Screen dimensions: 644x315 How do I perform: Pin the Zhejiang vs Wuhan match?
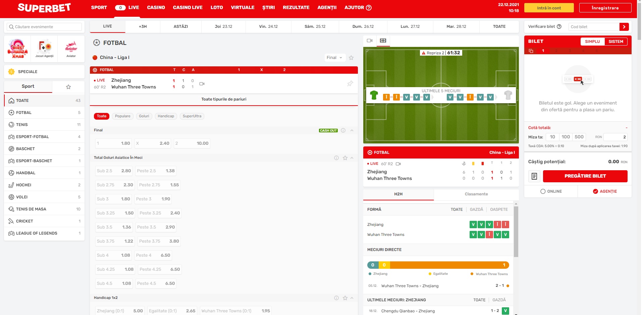click(x=350, y=83)
